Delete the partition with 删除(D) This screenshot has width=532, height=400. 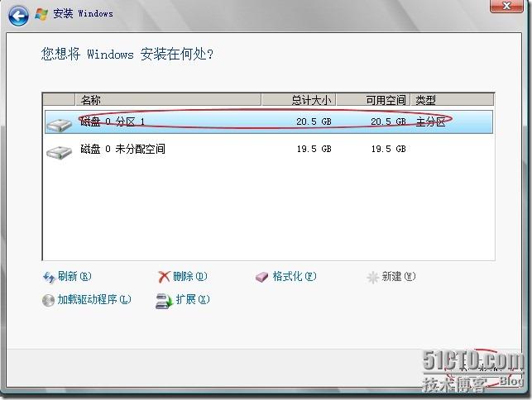(x=190, y=277)
